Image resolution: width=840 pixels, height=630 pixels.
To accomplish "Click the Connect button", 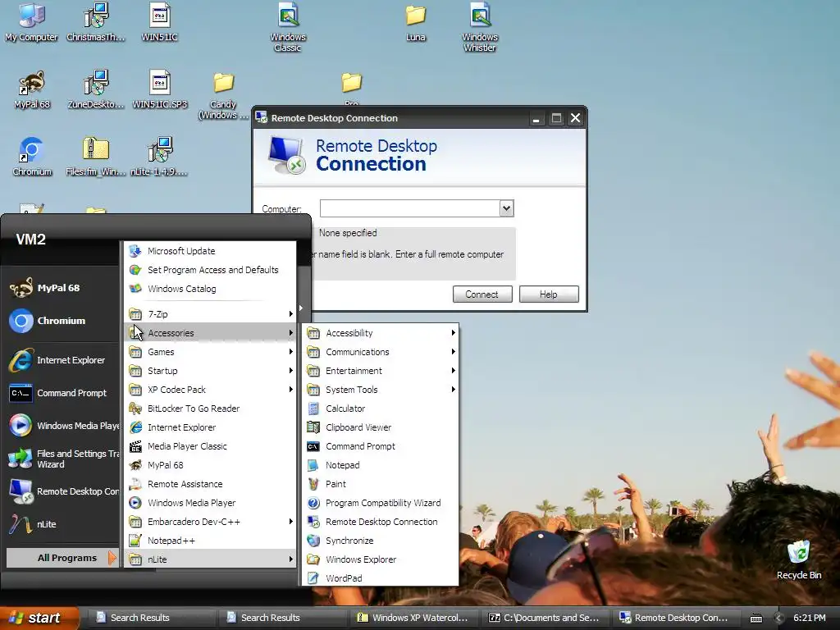I will [x=482, y=294].
